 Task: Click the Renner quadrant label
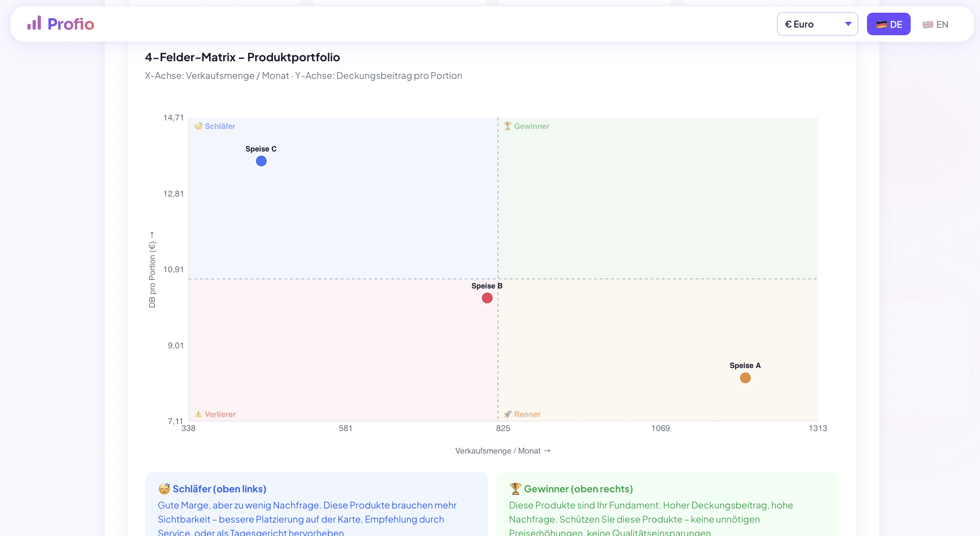pos(527,414)
